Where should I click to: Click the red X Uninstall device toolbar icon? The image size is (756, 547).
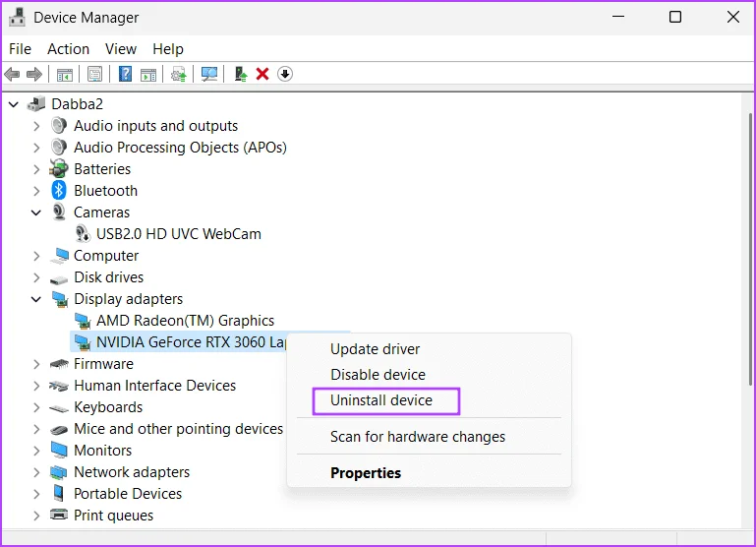click(x=262, y=75)
